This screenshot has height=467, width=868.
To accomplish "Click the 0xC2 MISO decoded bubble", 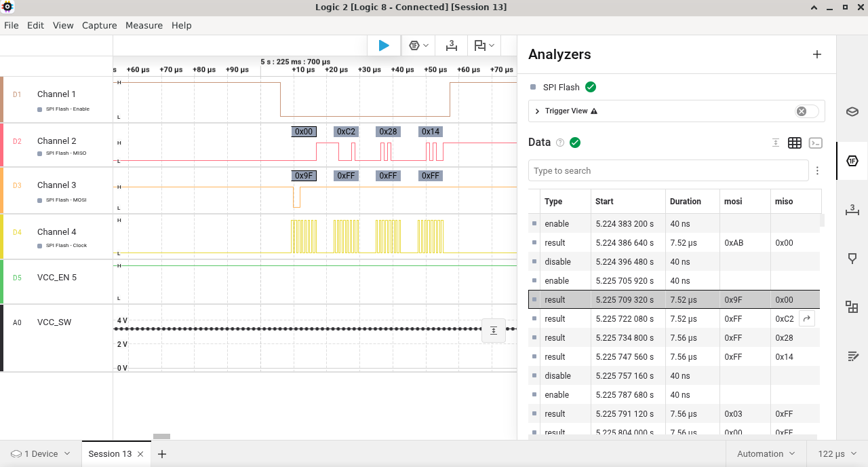I will (346, 131).
